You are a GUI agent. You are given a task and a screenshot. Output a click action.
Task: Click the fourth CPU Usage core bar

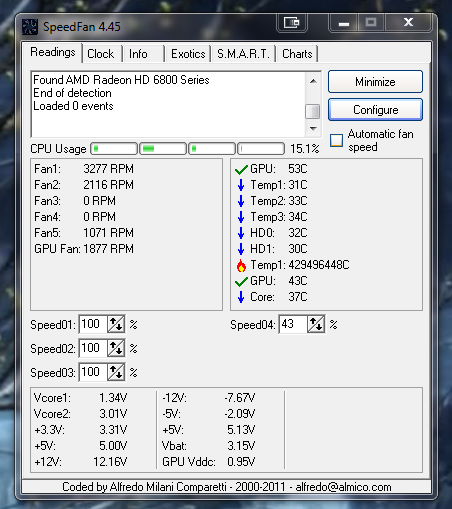pos(261,149)
